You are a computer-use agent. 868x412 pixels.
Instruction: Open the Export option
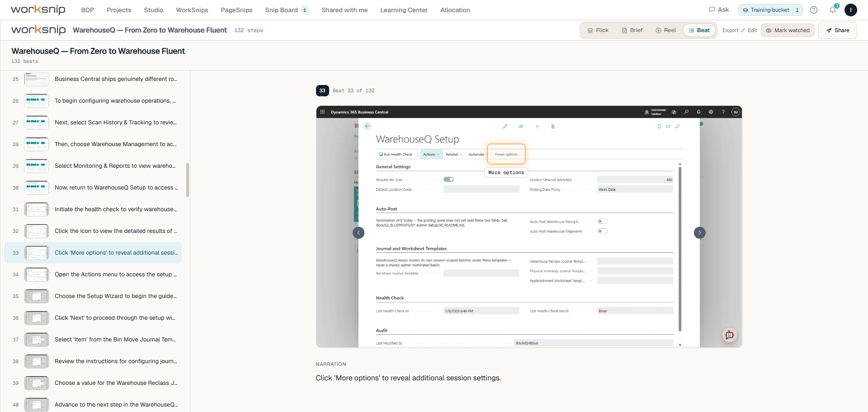coord(730,30)
